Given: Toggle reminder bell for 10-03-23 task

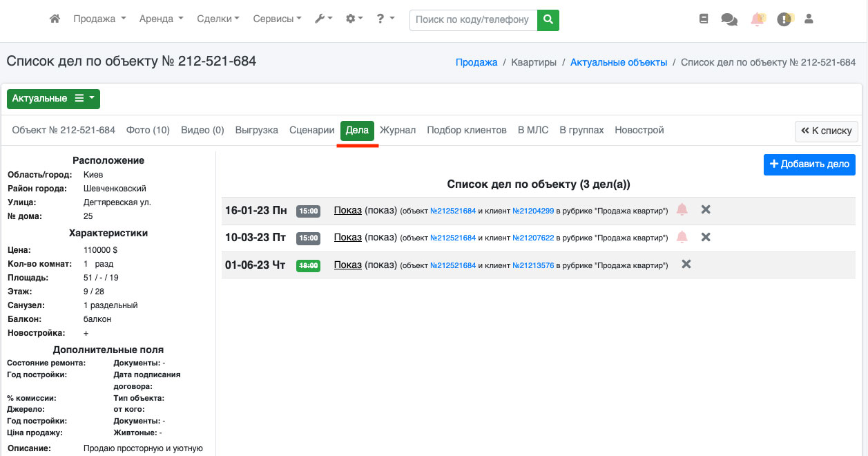Looking at the screenshot, I should pos(682,238).
